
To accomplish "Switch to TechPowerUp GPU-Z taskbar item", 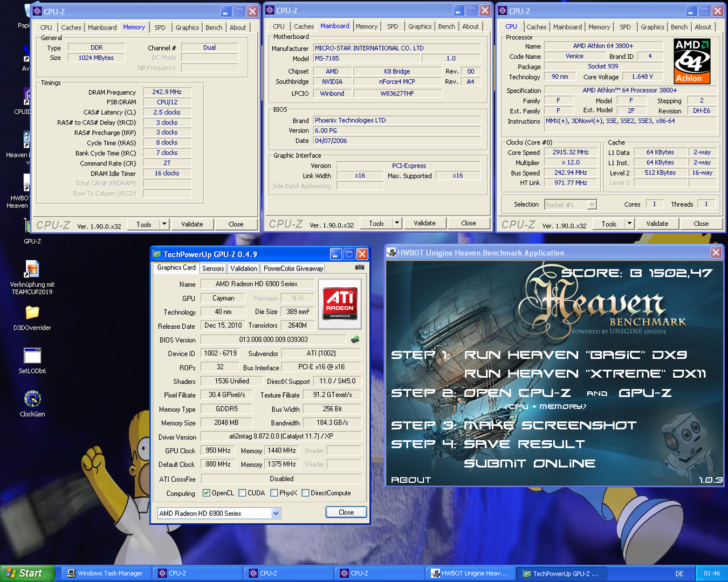I will tap(561, 573).
